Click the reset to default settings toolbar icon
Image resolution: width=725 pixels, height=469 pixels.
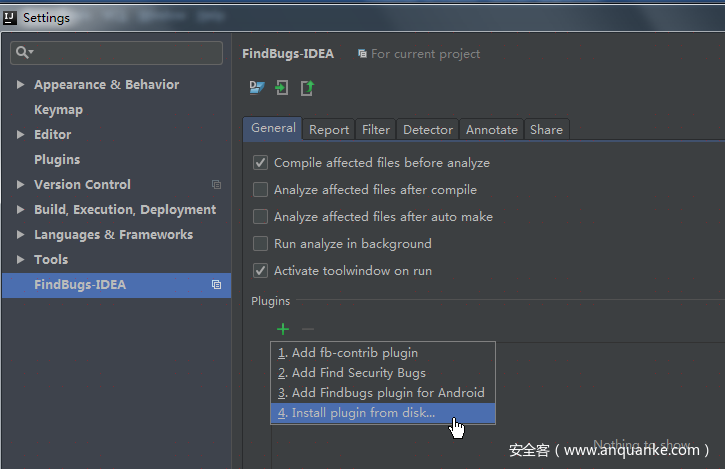[x=257, y=87]
